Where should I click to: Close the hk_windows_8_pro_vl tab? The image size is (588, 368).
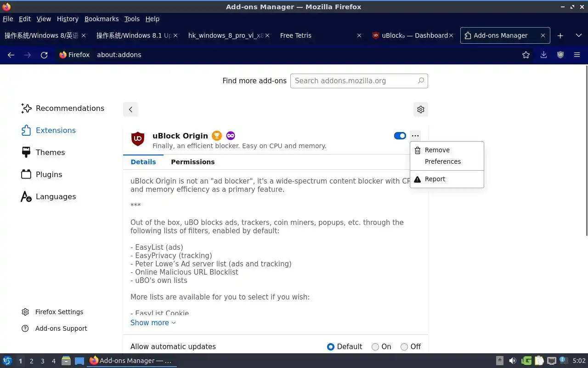click(x=267, y=35)
